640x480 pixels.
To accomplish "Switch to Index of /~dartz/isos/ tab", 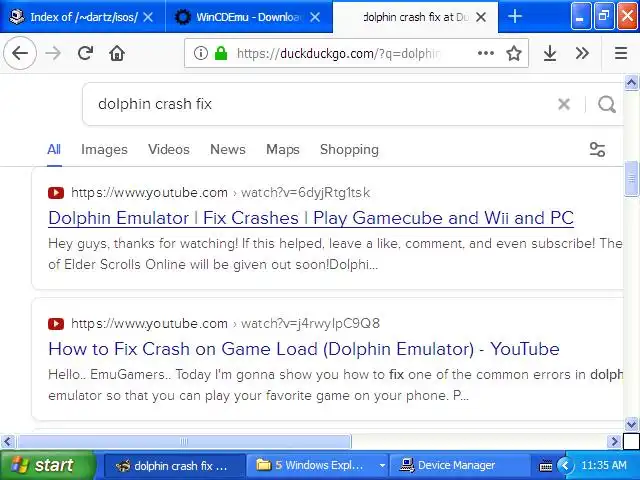I will pyautogui.click(x=82, y=17).
